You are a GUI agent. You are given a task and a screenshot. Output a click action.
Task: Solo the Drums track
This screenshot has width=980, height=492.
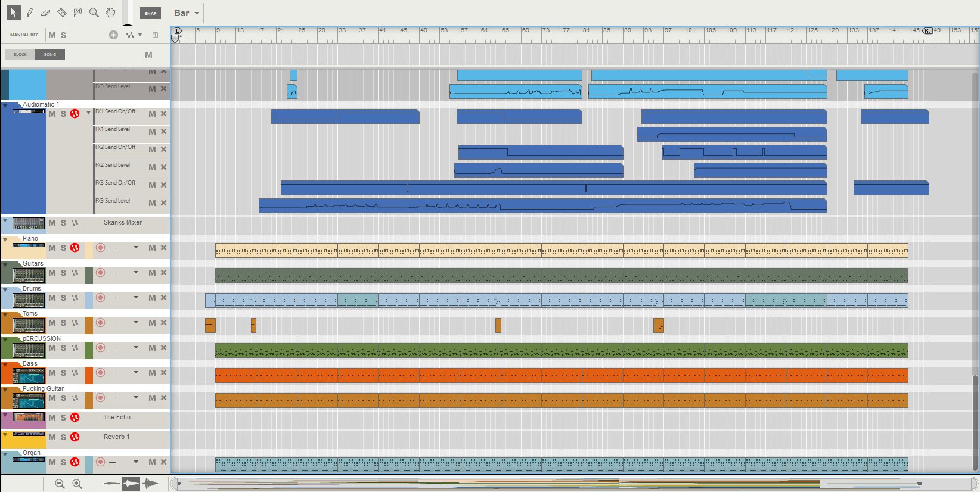click(x=63, y=298)
